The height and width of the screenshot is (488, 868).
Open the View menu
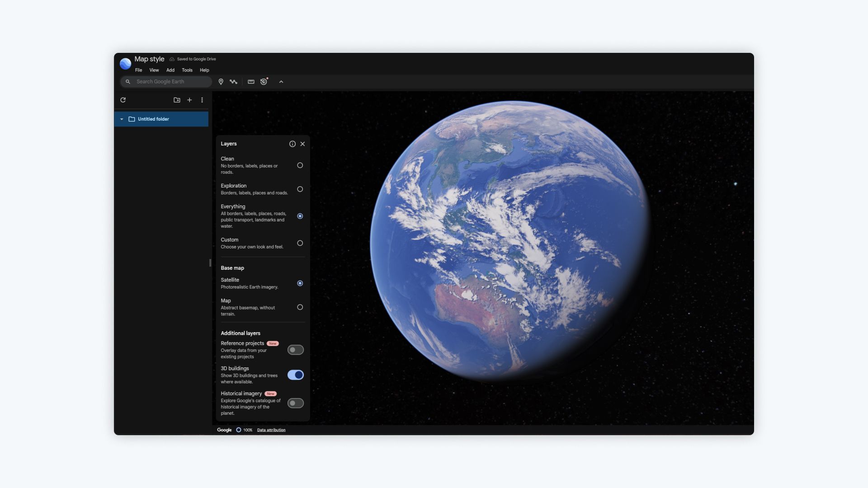pyautogui.click(x=154, y=70)
